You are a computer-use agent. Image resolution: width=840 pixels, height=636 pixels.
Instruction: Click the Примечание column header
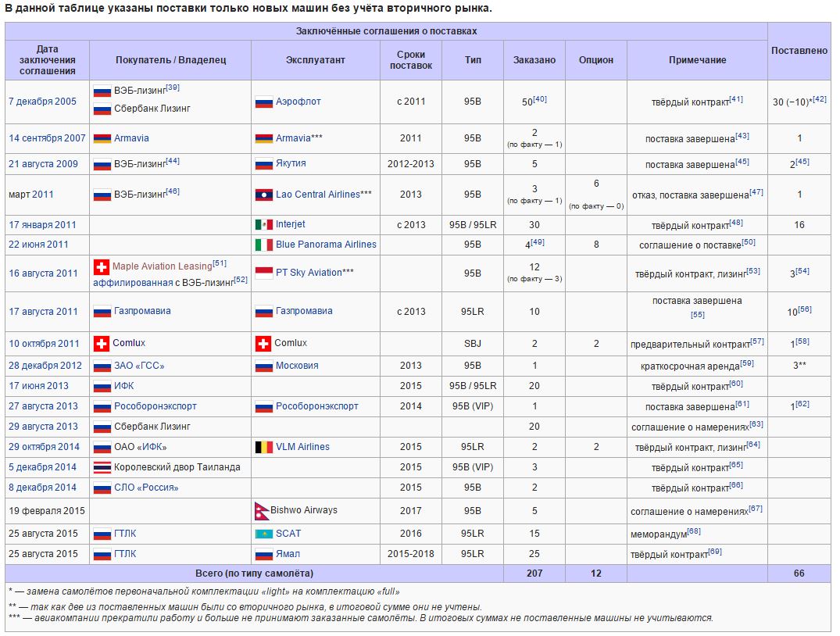tap(697, 60)
